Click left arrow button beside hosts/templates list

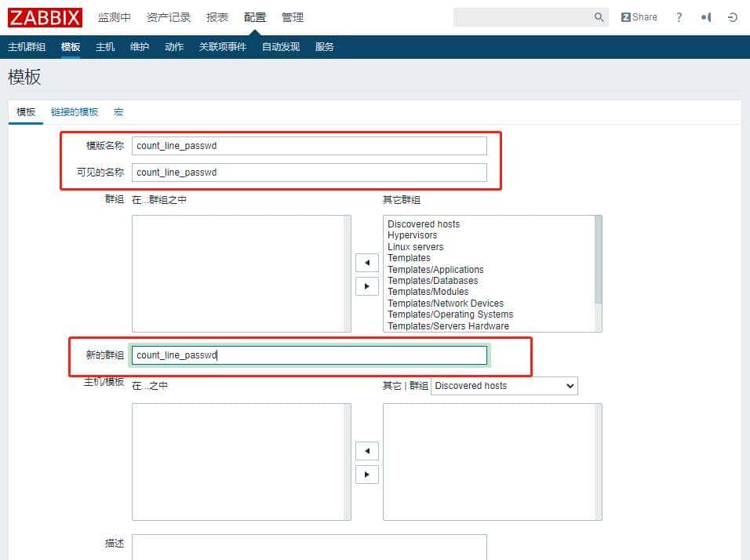tap(366, 451)
